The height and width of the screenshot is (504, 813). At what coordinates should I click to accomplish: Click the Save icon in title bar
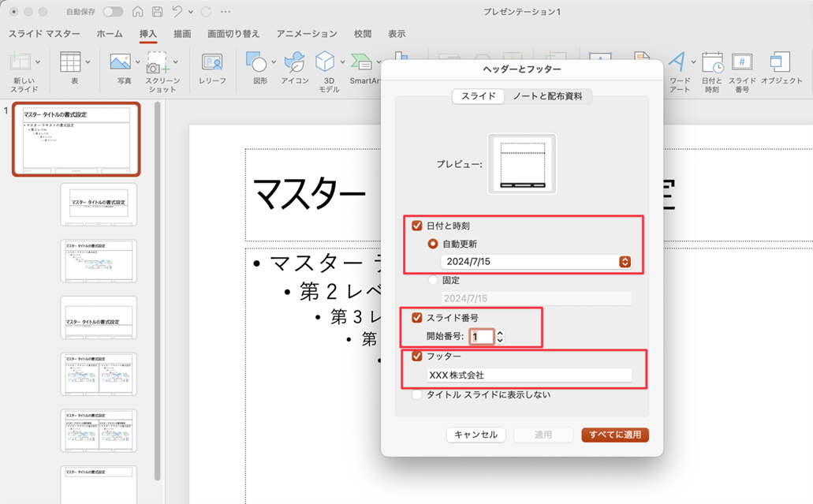pos(157,11)
